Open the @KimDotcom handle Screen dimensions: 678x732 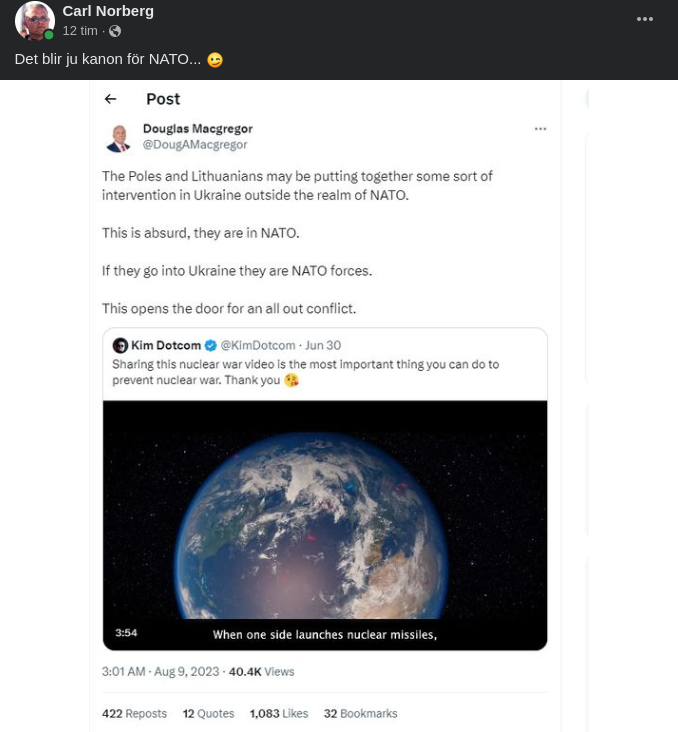[258, 346]
